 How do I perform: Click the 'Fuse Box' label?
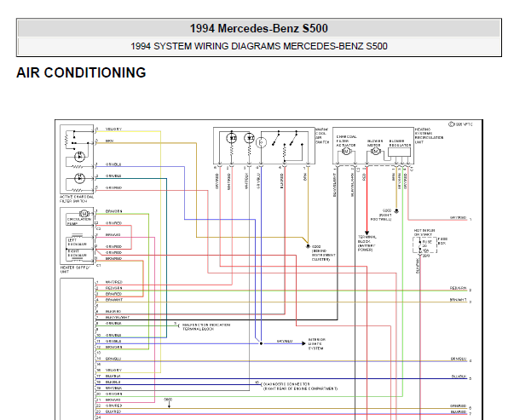[442, 241]
